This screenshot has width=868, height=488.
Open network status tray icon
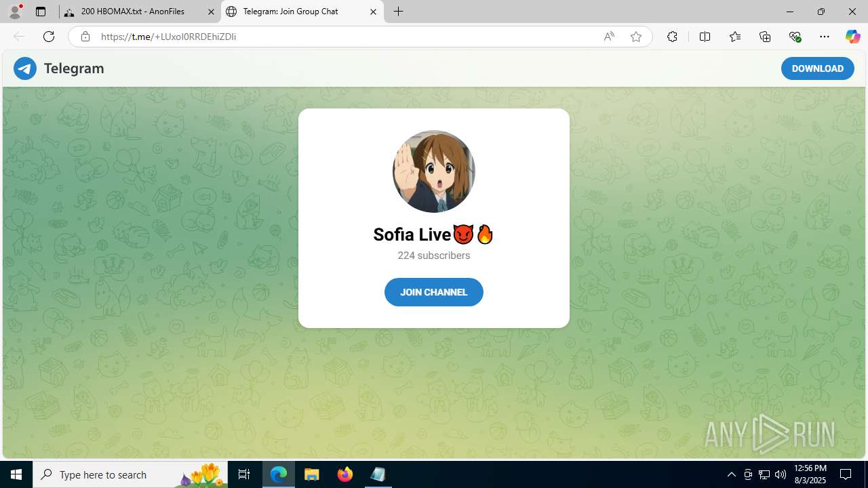point(764,474)
